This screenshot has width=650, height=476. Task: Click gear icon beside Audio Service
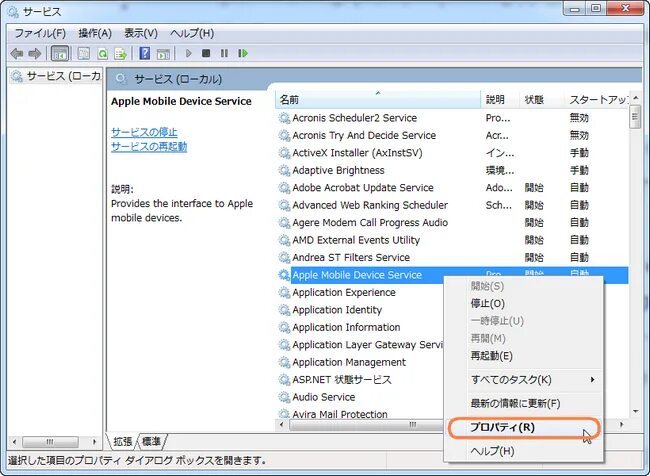coord(284,397)
